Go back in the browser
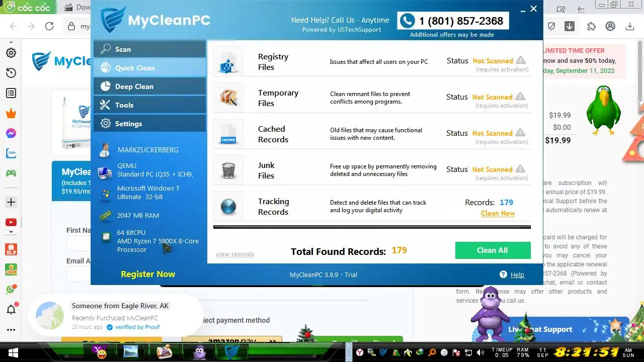This screenshot has width=644, height=362. click(13, 26)
